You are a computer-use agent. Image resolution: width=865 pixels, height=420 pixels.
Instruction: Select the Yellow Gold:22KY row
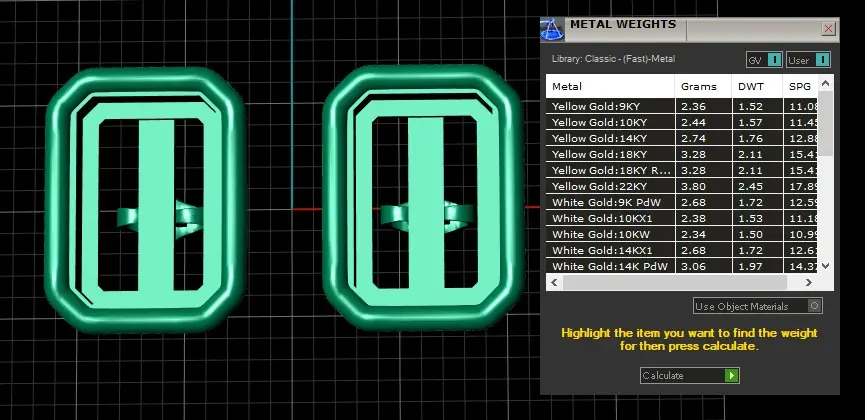tap(682, 186)
